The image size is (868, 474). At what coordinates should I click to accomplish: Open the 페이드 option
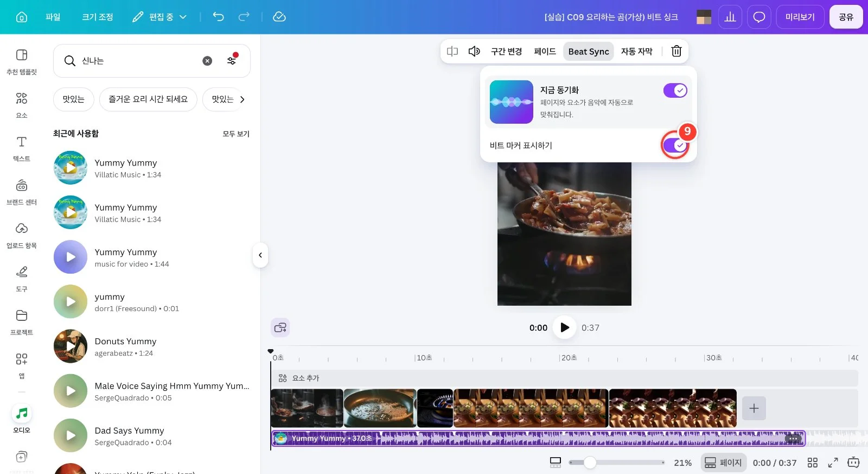click(545, 52)
